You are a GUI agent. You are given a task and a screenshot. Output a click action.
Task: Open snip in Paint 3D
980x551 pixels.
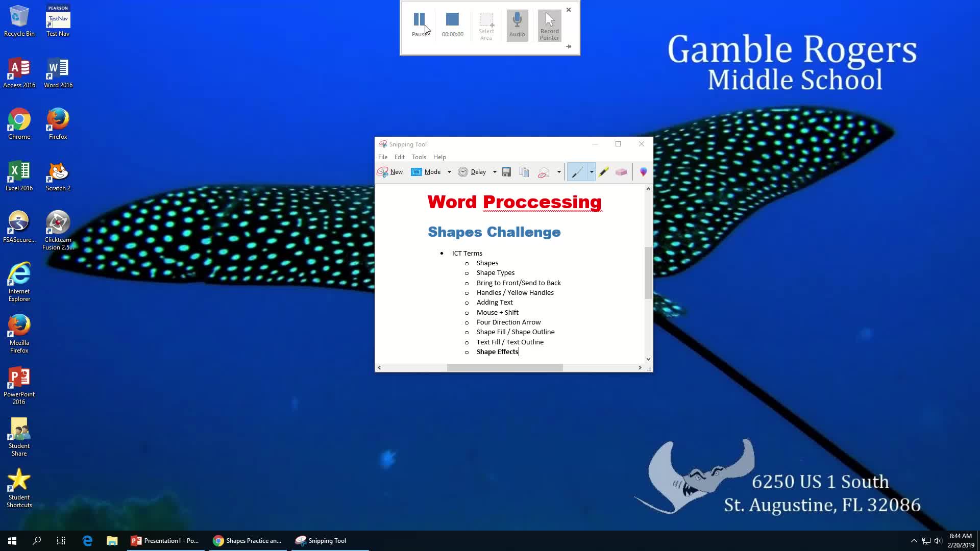coord(643,172)
